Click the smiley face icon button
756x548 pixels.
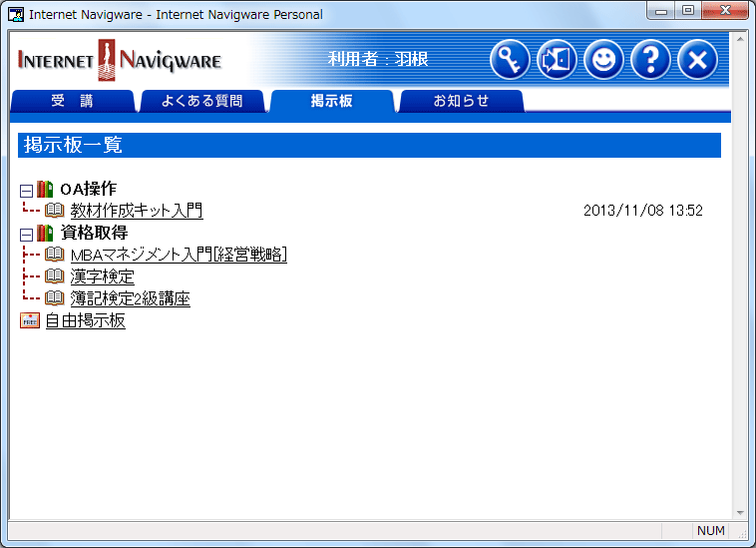[603, 60]
